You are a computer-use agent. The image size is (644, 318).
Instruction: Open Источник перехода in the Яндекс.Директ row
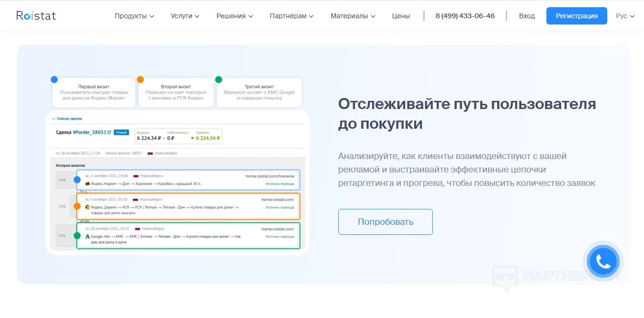click(280, 208)
